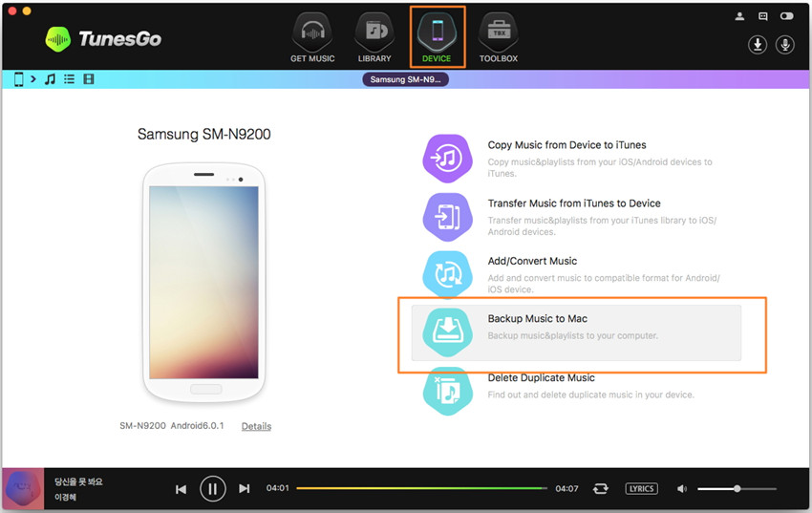Viewport: 812px width, 513px height.
Task: Click the total duration 04:07
Action: tap(566, 489)
